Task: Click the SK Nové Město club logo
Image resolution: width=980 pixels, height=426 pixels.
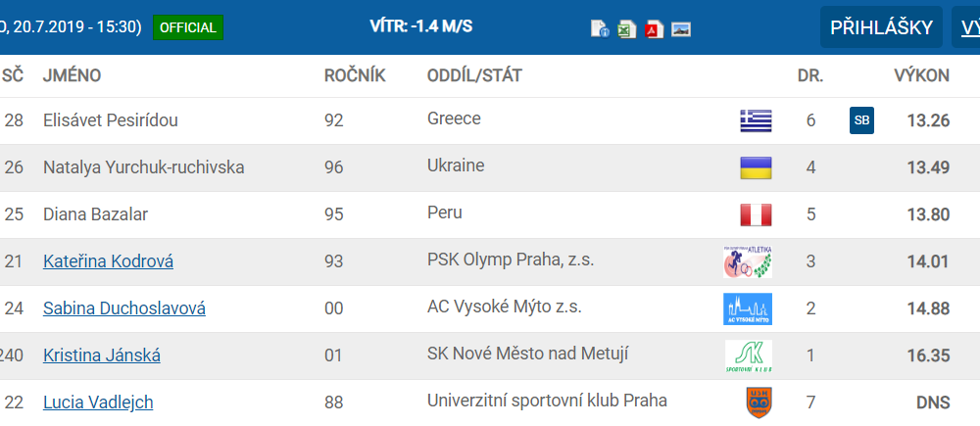Action: point(748,355)
